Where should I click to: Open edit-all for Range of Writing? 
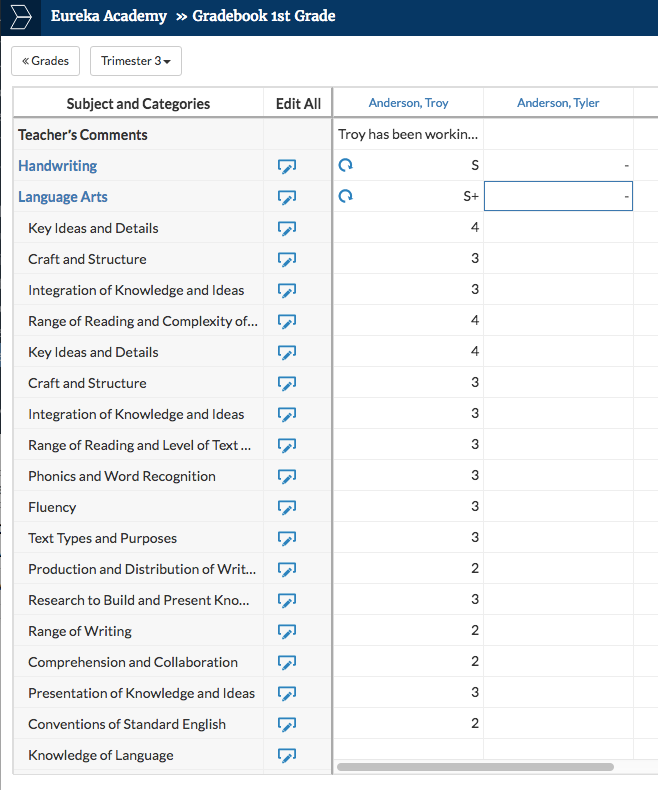pyautogui.click(x=287, y=631)
